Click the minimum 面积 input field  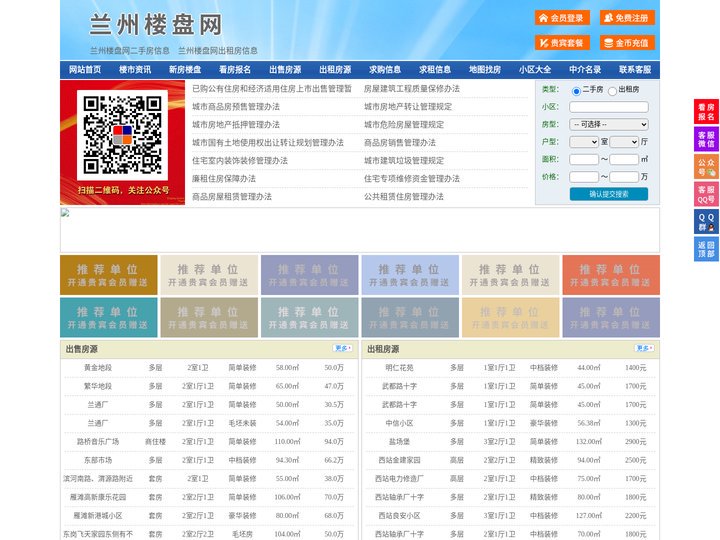tap(584, 159)
